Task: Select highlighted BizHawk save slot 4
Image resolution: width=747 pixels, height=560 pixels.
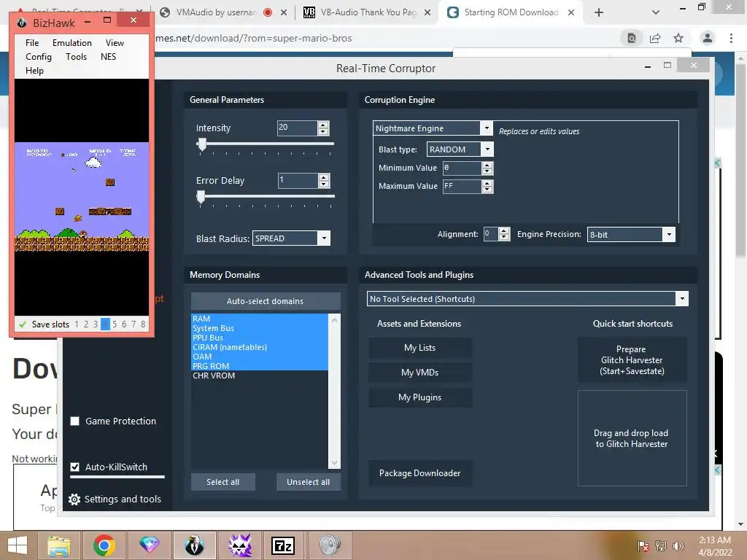Action: [105, 324]
